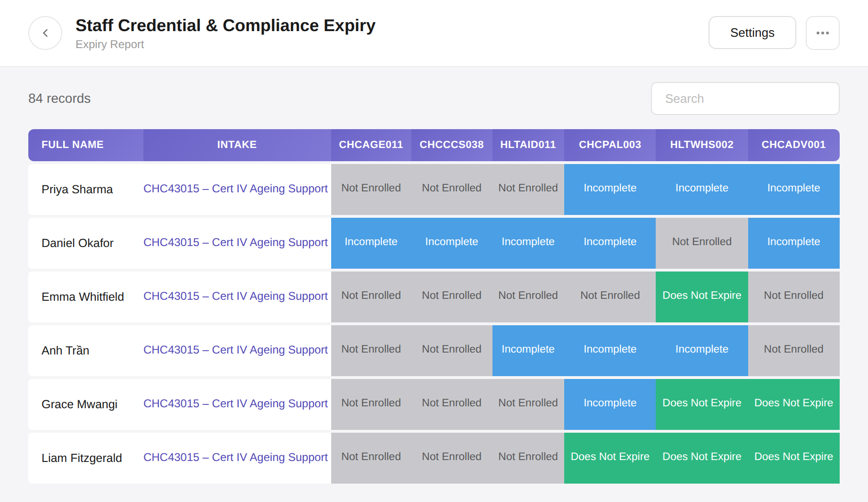Sort by FULL NAME column header

[85, 145]
